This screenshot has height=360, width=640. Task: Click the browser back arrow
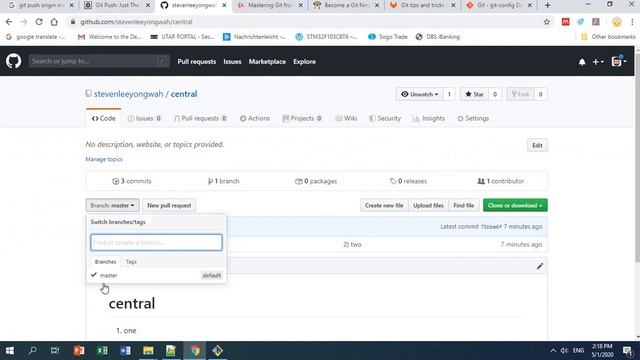9,22
